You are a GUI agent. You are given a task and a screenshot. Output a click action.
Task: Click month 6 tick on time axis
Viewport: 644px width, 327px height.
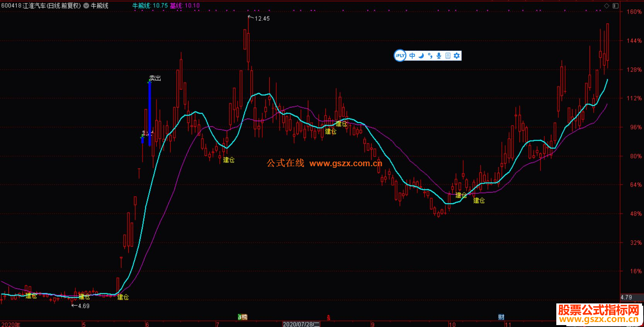tap(147, 324)
